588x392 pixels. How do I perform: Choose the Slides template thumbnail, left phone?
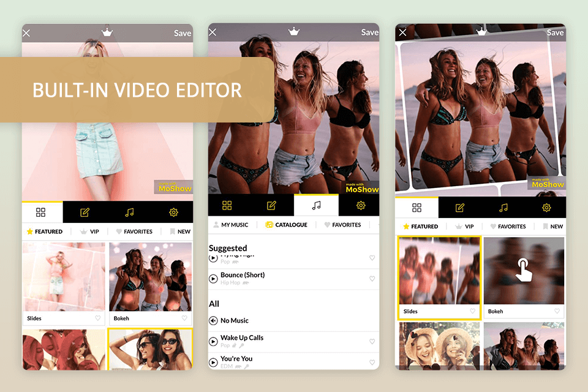click(x=64, y=277)
